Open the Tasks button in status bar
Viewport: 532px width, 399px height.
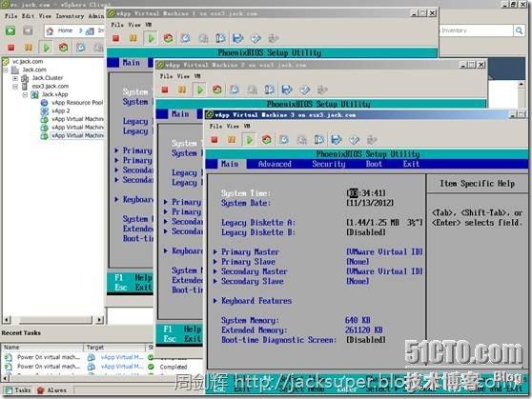(x=18, y=390)
